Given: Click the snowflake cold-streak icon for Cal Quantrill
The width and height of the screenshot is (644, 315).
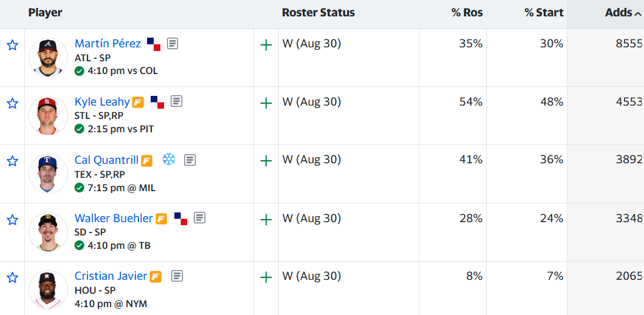Looking at the screenshot, I should (x=169, y=159).
